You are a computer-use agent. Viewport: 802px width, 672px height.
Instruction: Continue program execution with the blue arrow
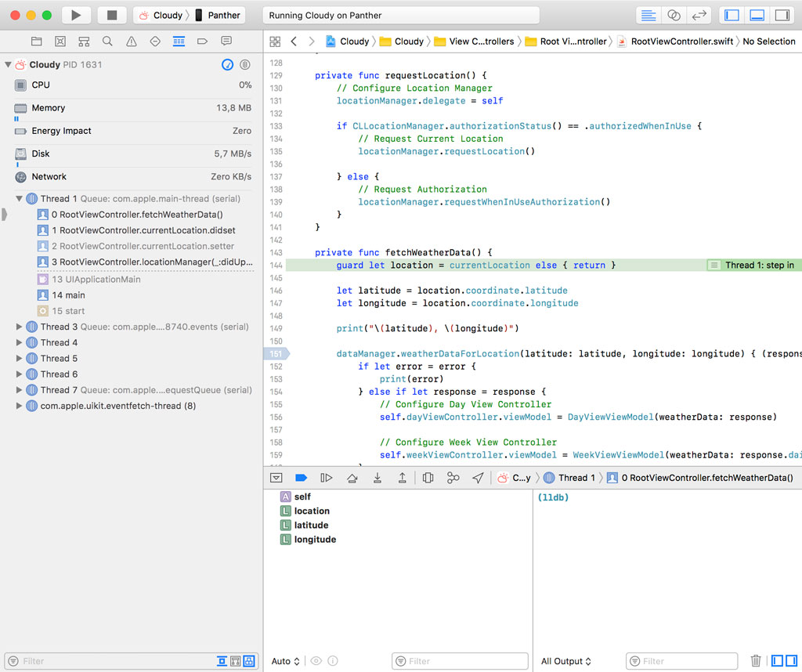(327, 478)
